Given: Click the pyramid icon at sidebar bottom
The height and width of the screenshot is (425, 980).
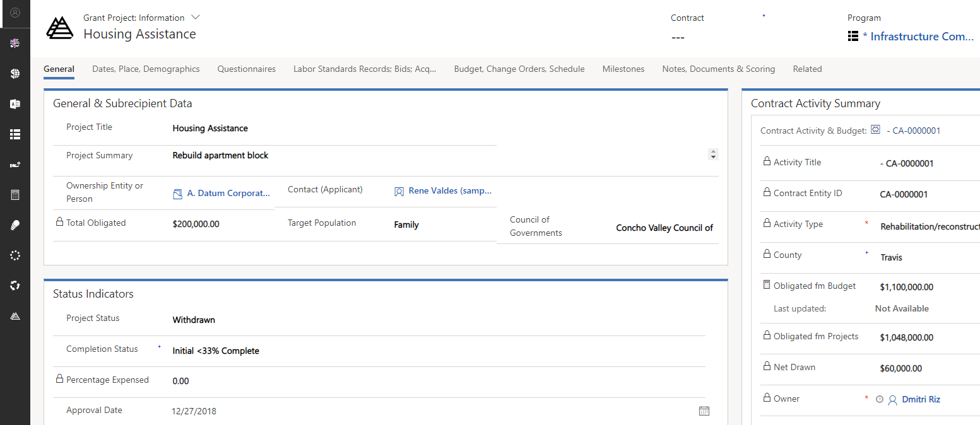Looking at the screenshot, I should 15,316.
